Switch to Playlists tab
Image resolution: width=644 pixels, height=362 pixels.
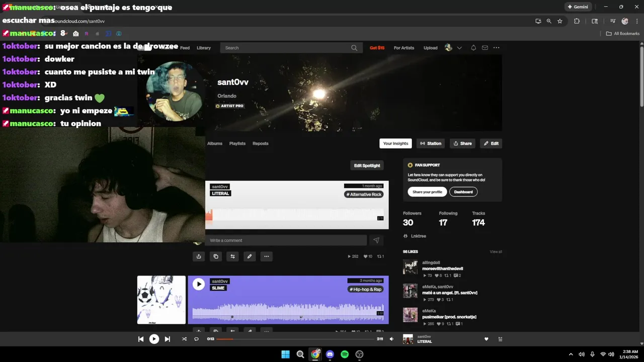click(237, 143)
